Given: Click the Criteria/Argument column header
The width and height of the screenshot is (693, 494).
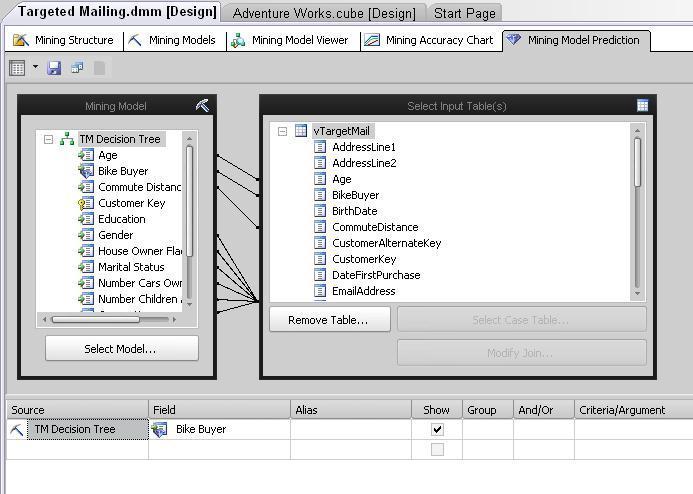Looking at the screenshot, I should pos(634,410).
